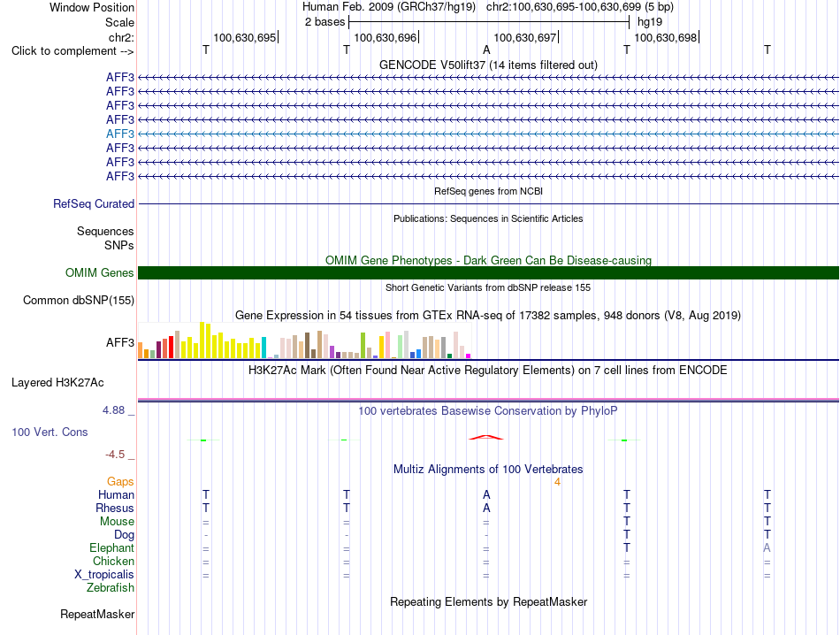
Task: Click the -4.5 PhyloP lower limit value
Action: coord(115,455)
